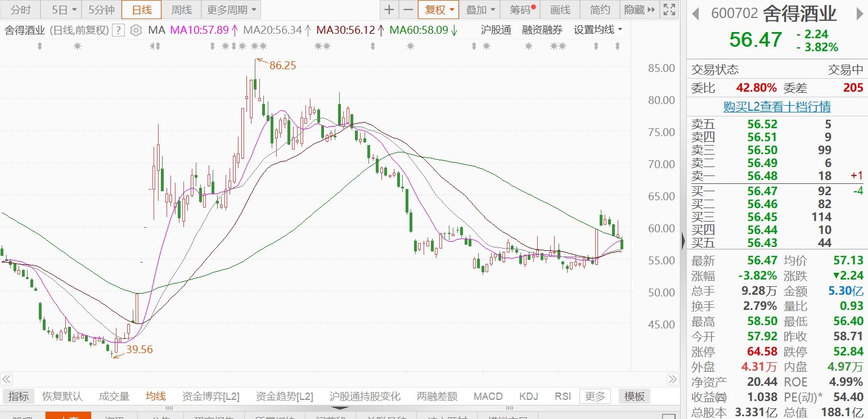
Task: Click 涨停 value 64.58
Action: click(761, 352)
